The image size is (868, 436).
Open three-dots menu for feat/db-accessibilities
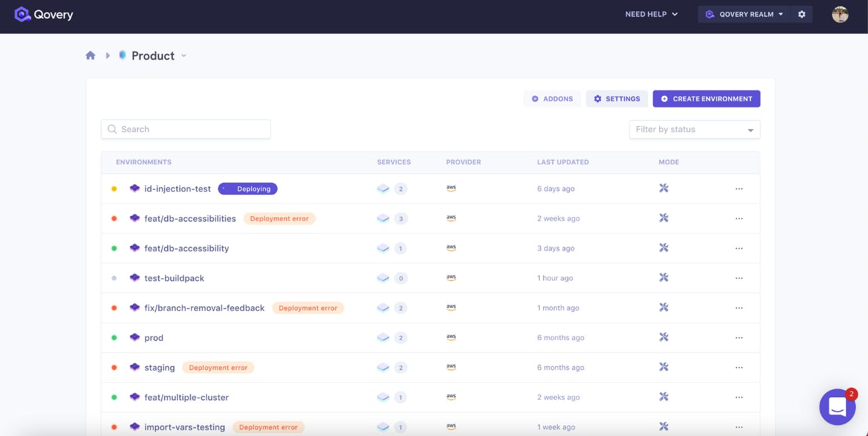point(739,218)
